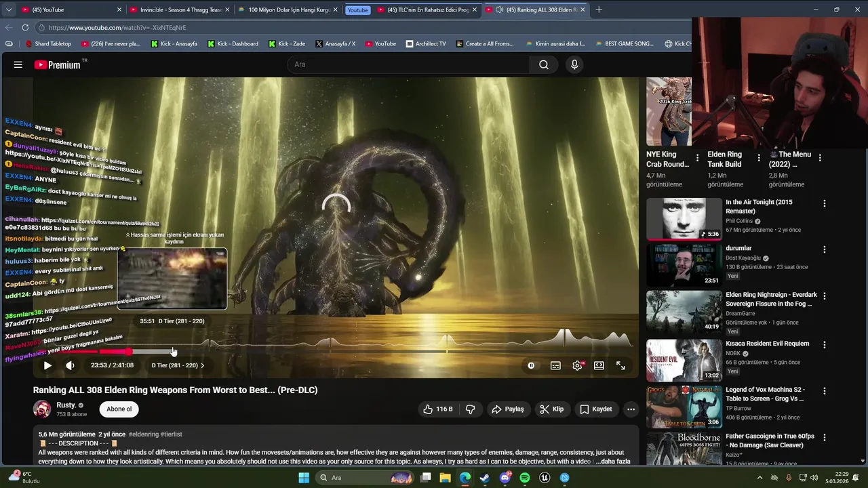The image size is (868, 488).
Task: Open the Rusty. channel avatar
Action: (42, 409)
